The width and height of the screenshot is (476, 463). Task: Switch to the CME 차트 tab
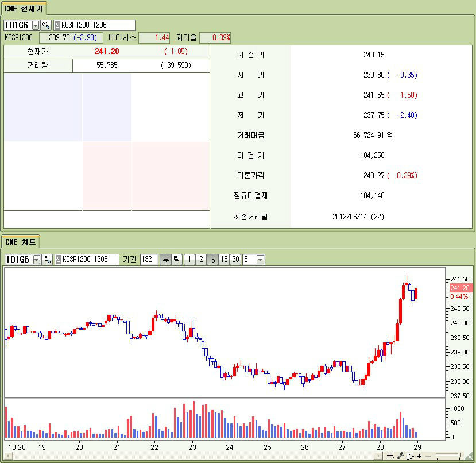(20, 241)
